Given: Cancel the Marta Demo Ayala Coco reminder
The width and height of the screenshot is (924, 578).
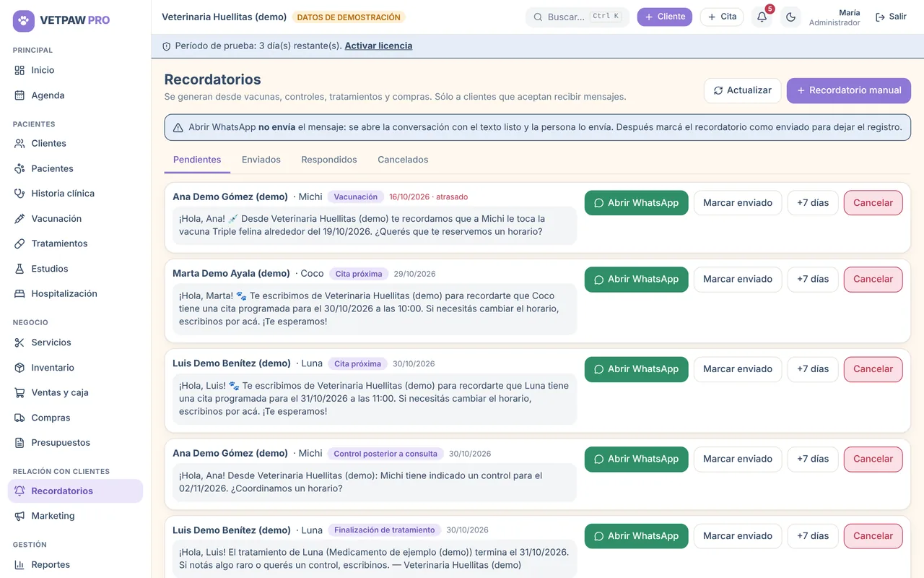Looking at the screenshot, I should coord(873,279).
